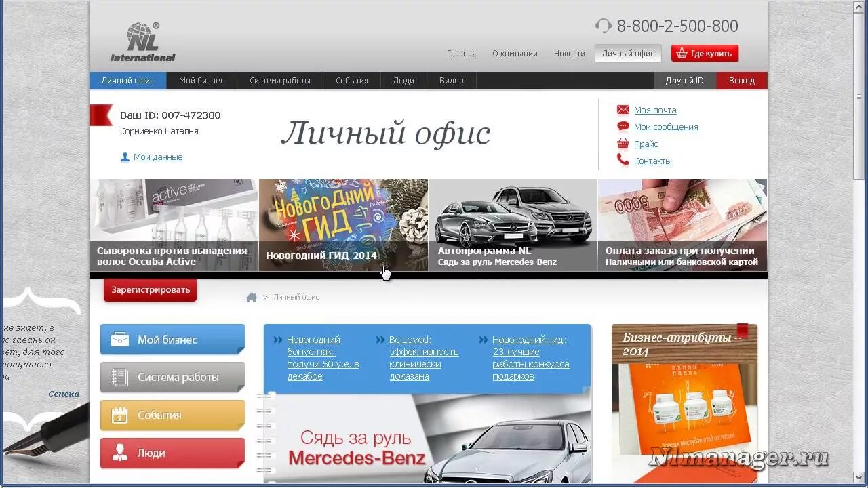Click the red Люди sidebar button
This screenshot has height=488, width=868.
172,453
